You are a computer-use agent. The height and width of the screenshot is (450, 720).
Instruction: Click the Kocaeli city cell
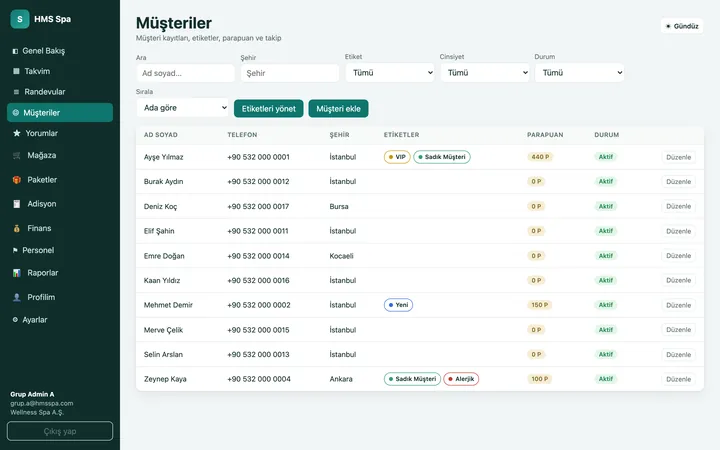341,256
